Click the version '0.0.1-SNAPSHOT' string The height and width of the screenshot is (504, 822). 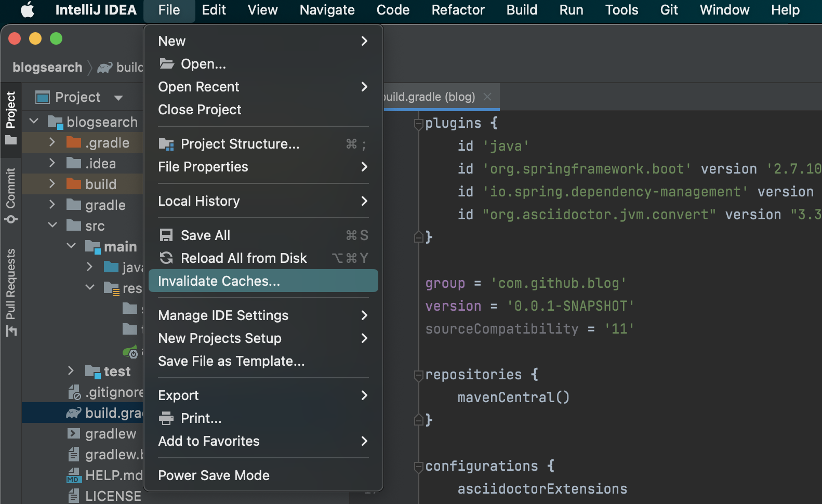[571, 306]
